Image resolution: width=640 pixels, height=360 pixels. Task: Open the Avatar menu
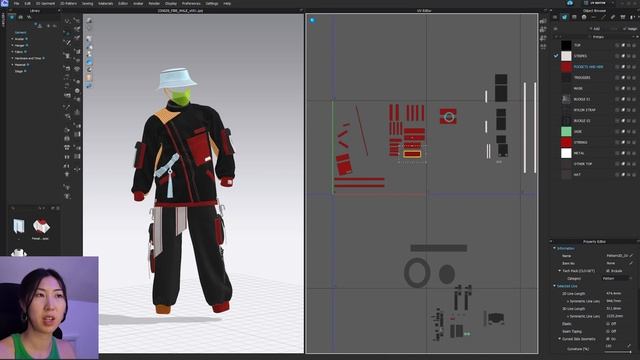(138, 3)
